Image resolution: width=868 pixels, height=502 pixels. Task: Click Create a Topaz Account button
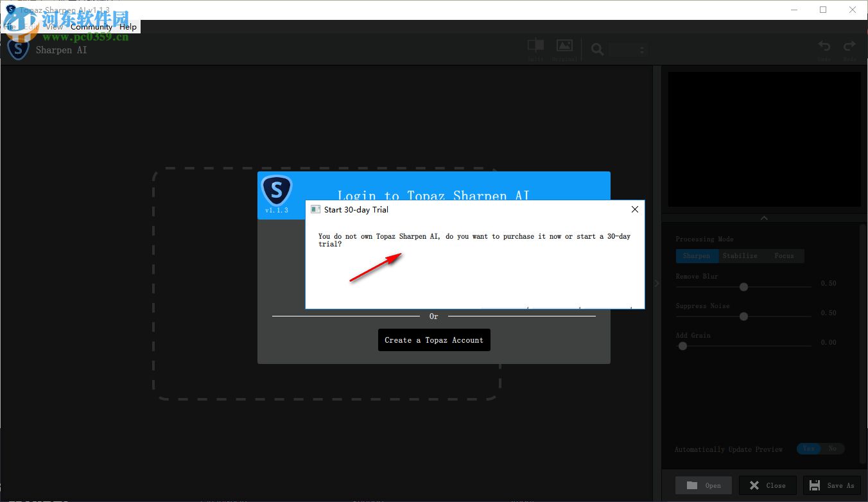[434, 340]
